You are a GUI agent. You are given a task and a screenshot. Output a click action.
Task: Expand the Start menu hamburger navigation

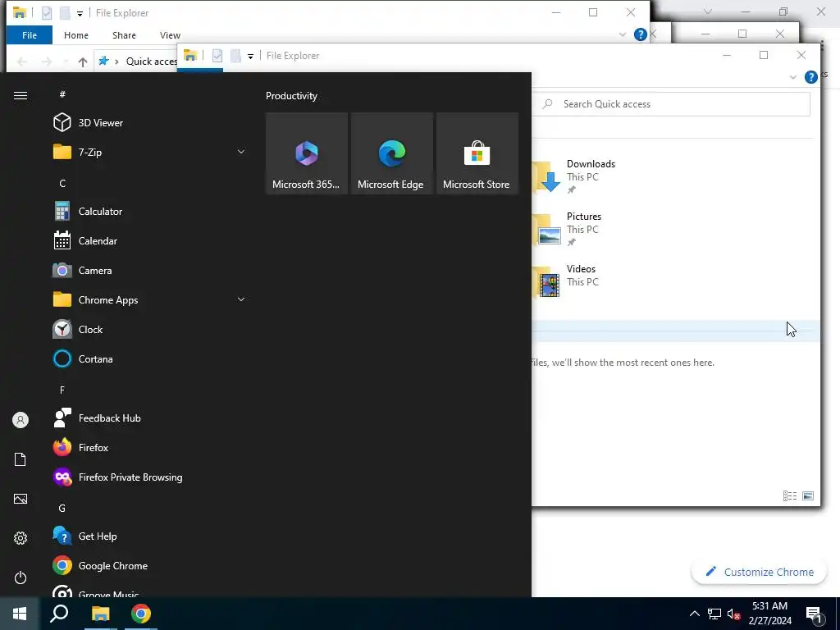pos(21,95)
